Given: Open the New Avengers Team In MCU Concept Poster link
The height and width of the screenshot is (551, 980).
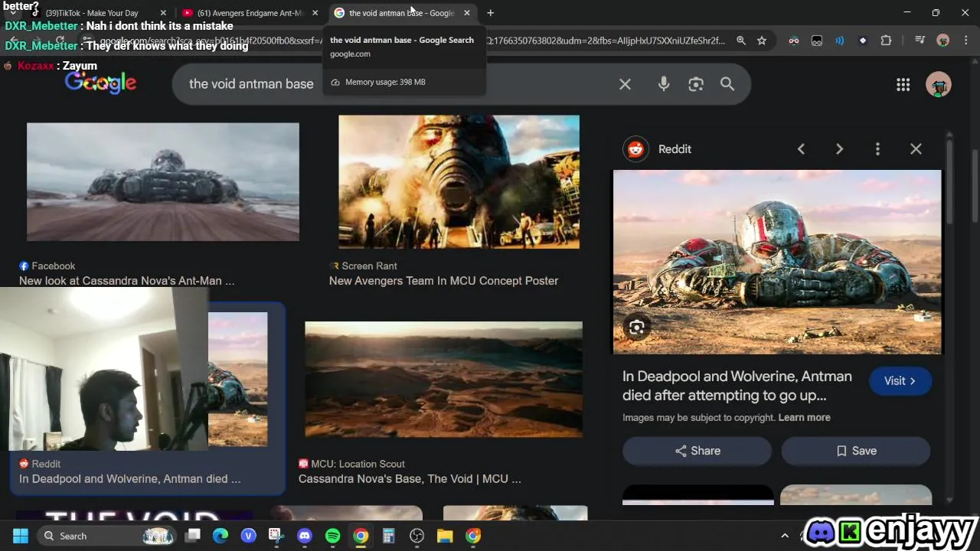Looking at the screenshot, I should (x=443, y=281).
